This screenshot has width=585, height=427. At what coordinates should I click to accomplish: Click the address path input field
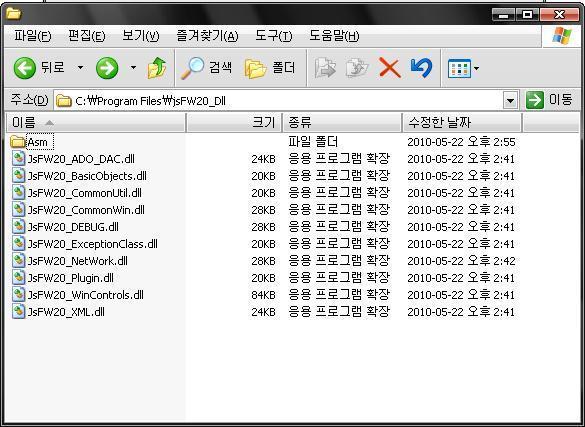point(287,101)
